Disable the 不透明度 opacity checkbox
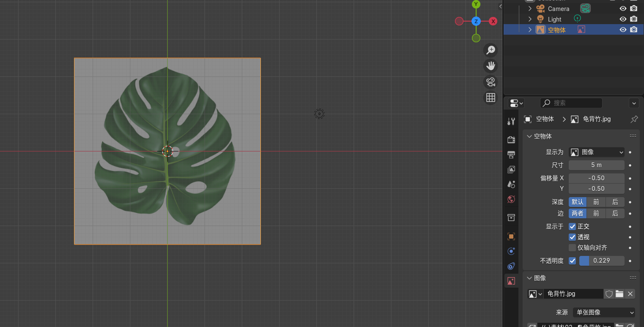 point(572,261)
